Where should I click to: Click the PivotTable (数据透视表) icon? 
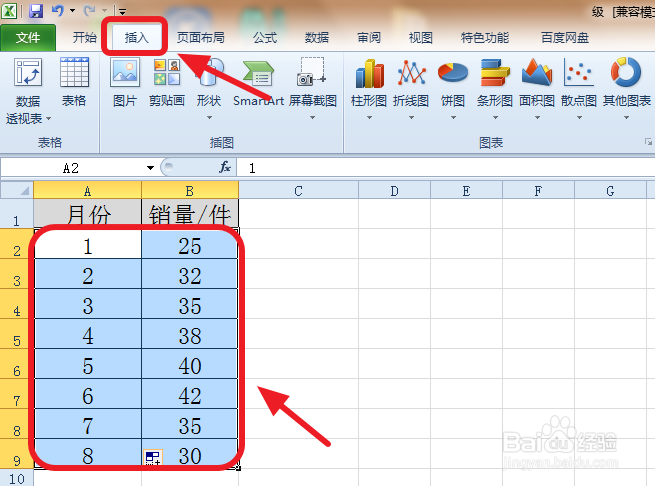[28, 73]
